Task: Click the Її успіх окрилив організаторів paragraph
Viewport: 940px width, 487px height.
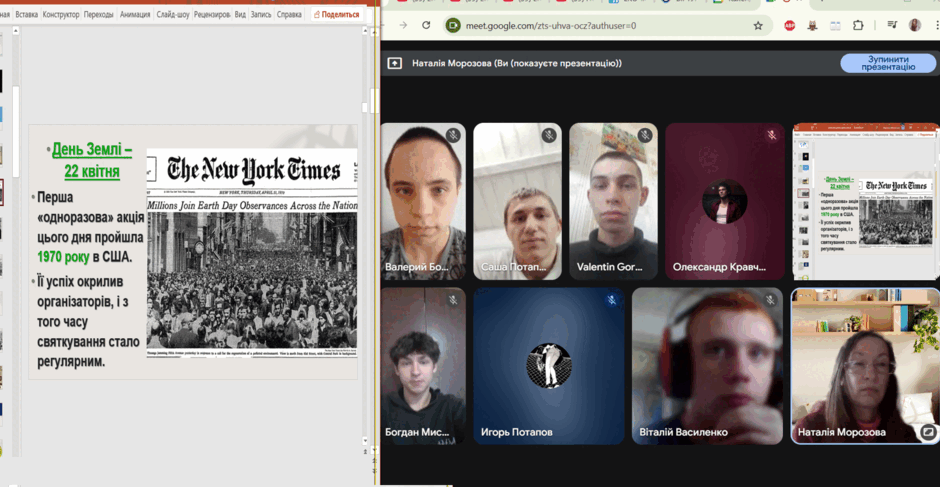Action: coord(89,321)
